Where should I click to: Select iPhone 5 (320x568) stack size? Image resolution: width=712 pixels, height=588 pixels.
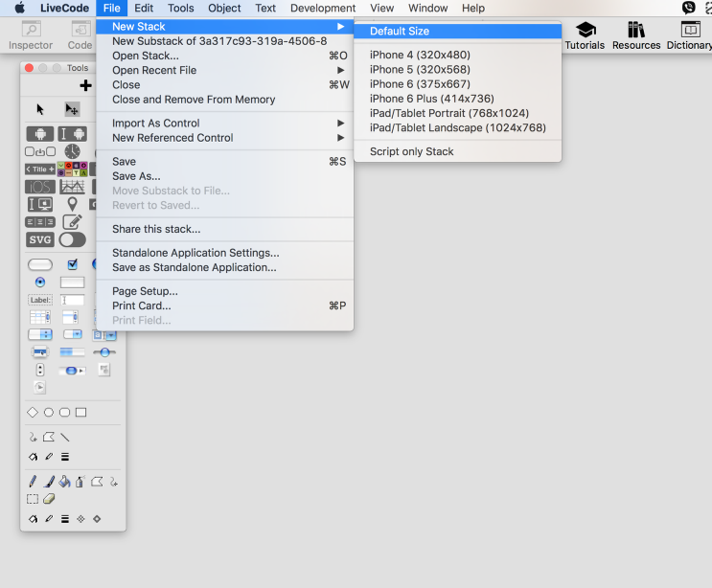pyautogui.click(x=458, y=69)
